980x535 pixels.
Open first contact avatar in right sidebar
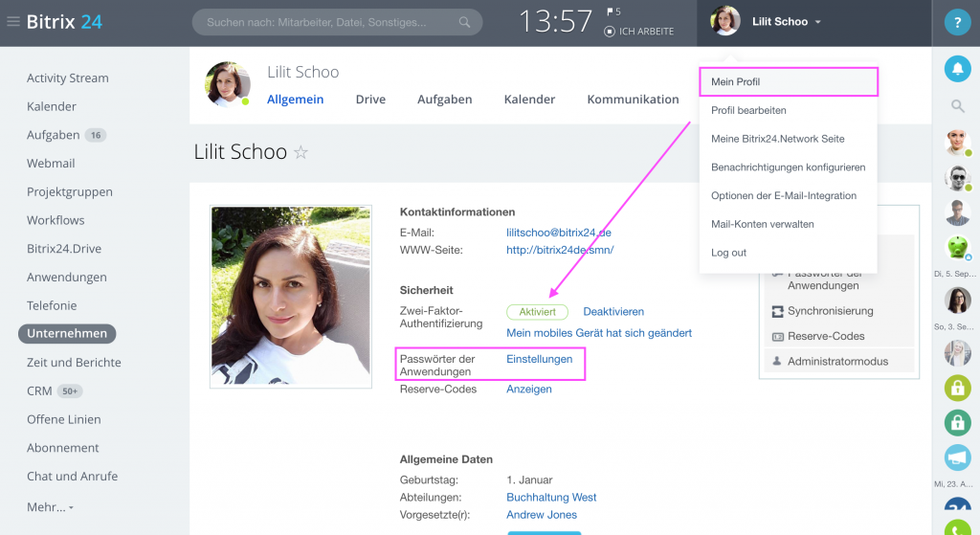tap(957, 143)
